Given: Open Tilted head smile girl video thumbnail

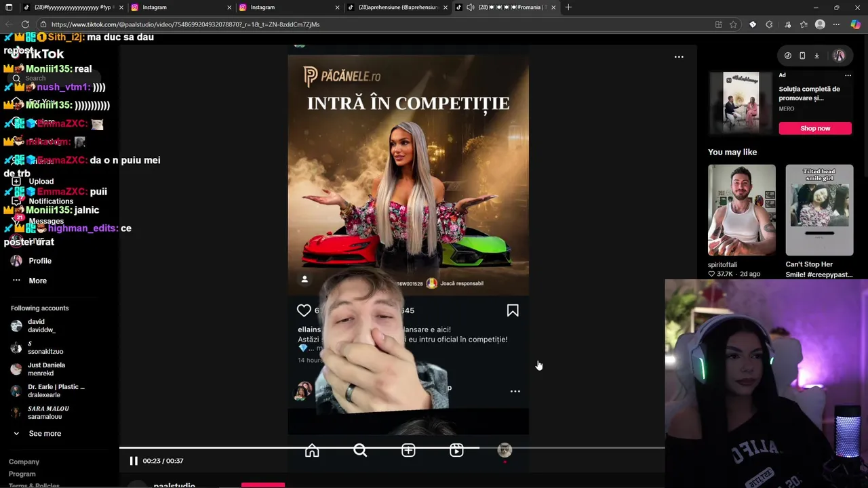Looking at the screenshot, I should pos(819,210).
